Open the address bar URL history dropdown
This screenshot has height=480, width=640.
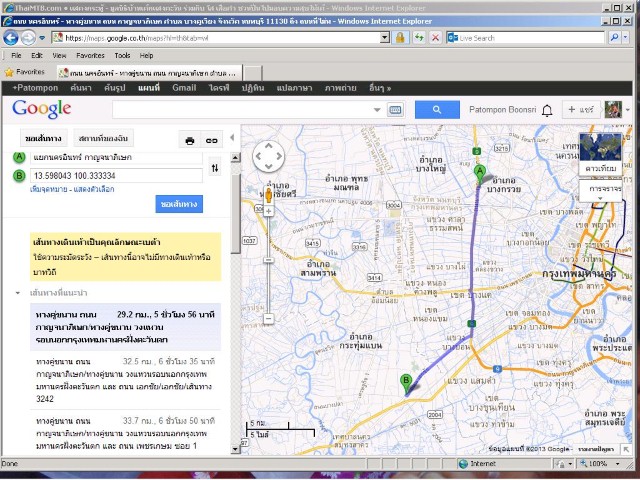[384, 38]
